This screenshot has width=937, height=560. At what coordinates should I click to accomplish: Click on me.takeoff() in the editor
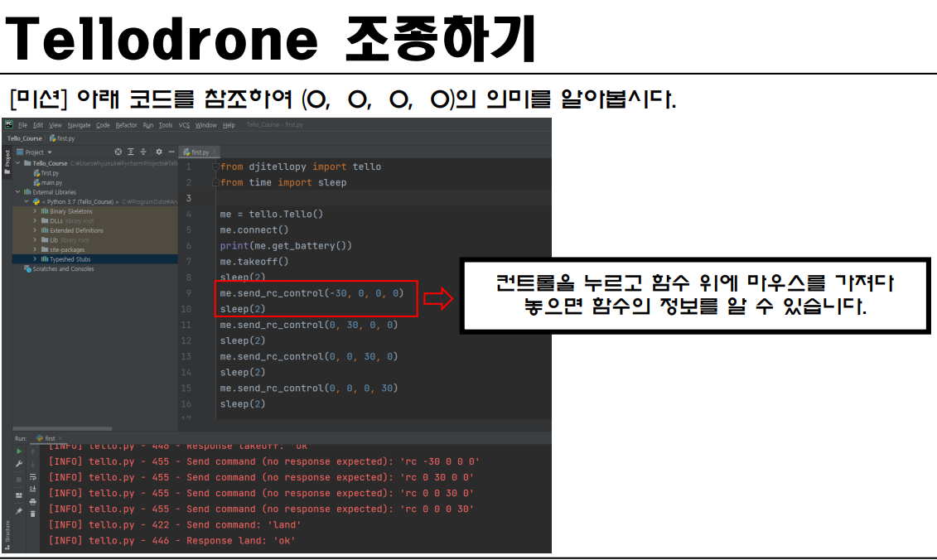click(x=254, y=261)
